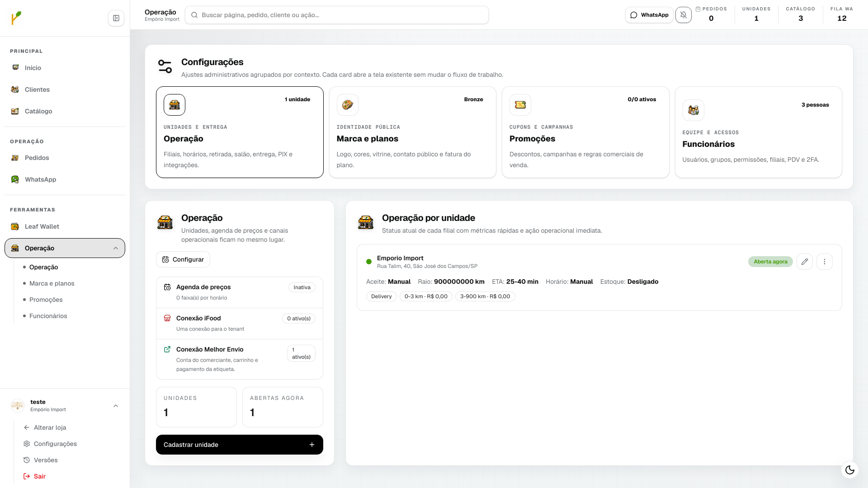Click the Catálogo sidebar icon
Viewport: 868px width, 488px height.
point(15,111)
